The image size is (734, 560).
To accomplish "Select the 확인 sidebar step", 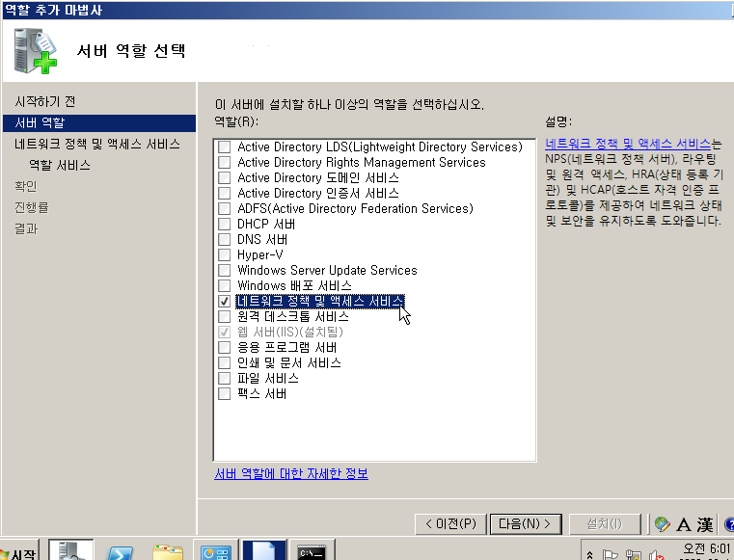I will click(26, 186).
